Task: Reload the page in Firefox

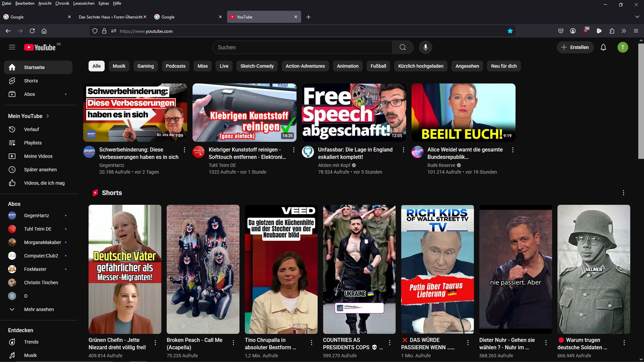Action: tap(32, 31)
